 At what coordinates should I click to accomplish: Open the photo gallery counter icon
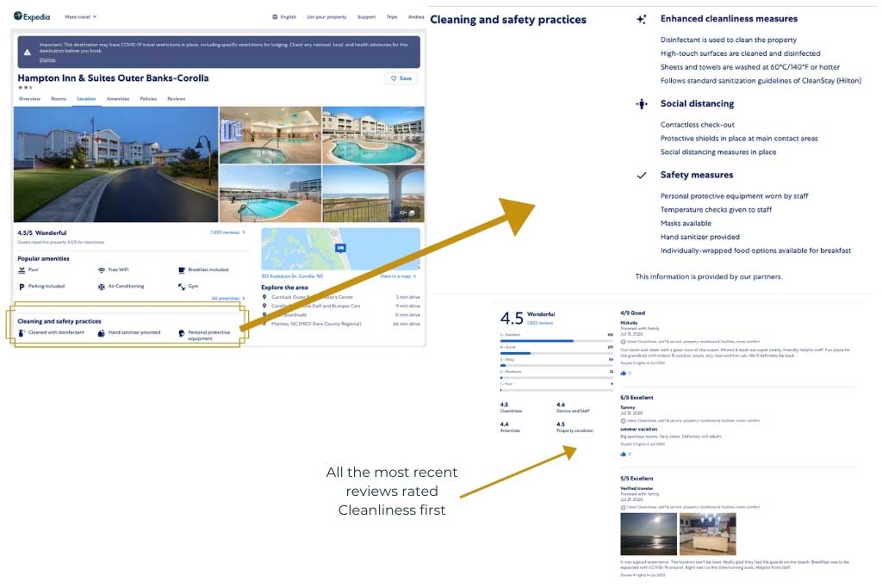click(407, 213)
